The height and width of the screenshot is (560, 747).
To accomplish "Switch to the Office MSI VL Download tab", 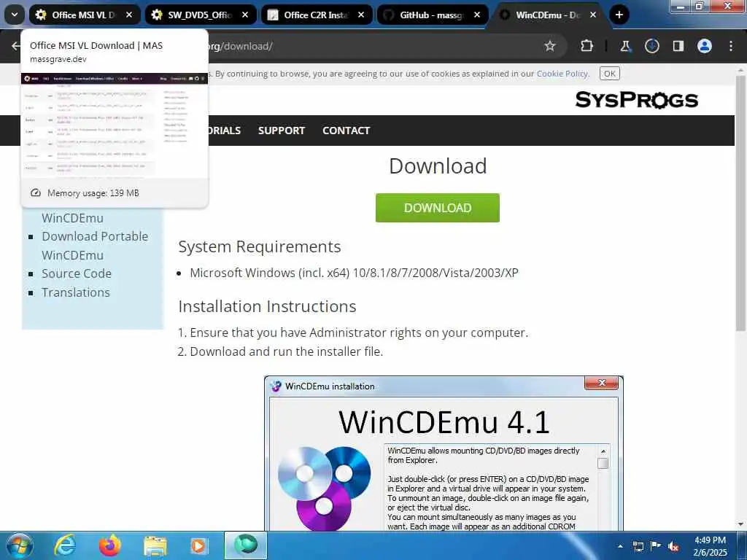I will 84,15.
